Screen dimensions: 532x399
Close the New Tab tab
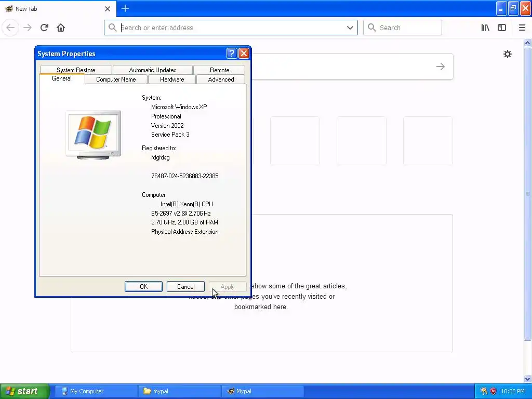pyautogui.click(x=108, y=9)
